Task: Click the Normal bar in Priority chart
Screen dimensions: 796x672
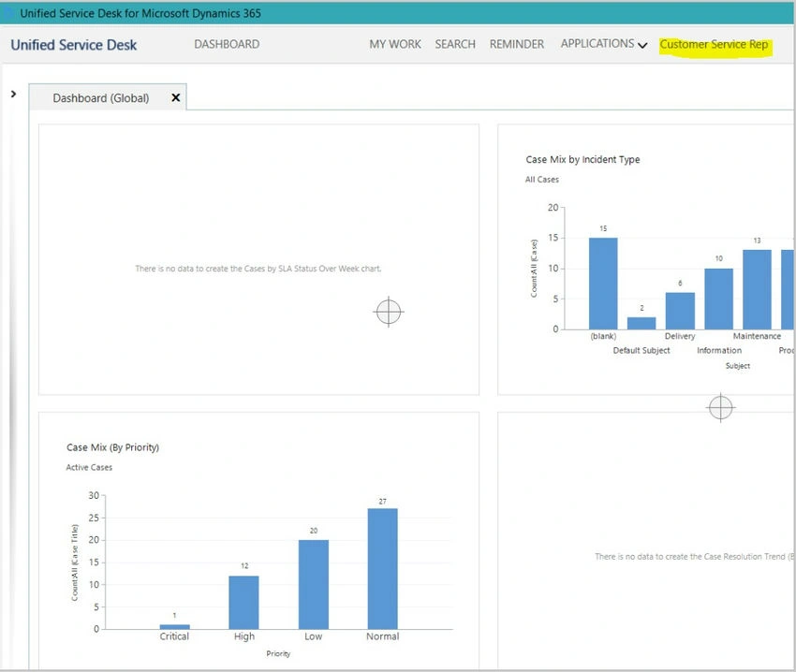Action: pos(382,569)
